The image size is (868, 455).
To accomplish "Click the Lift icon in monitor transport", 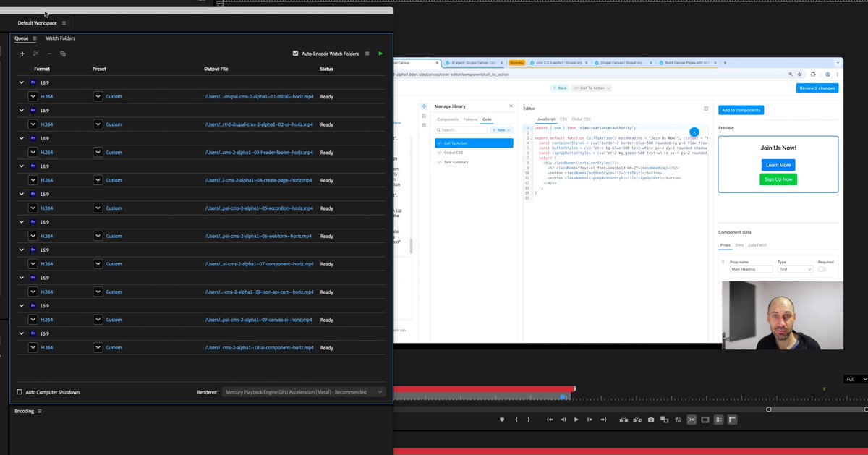I will 624,420.
